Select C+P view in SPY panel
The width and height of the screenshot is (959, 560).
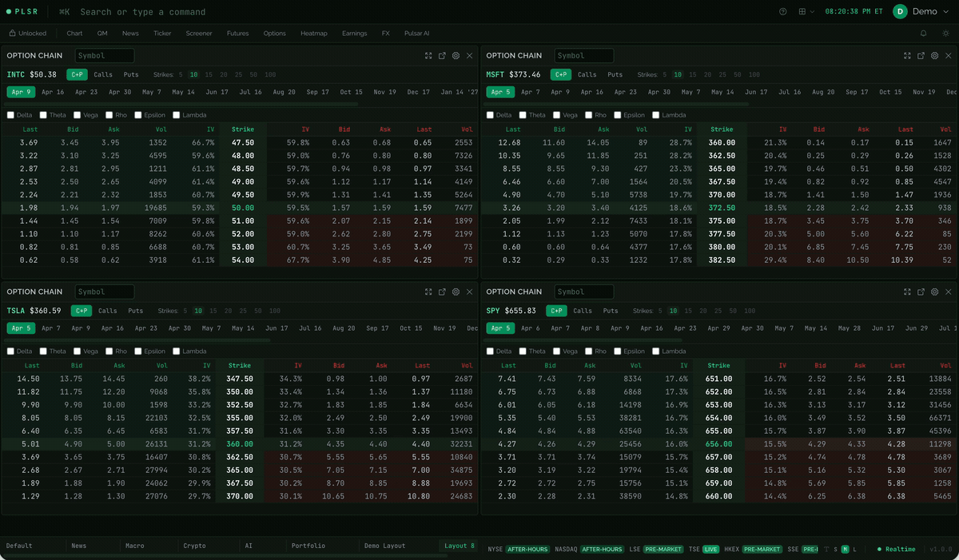(x=556, y=311)
